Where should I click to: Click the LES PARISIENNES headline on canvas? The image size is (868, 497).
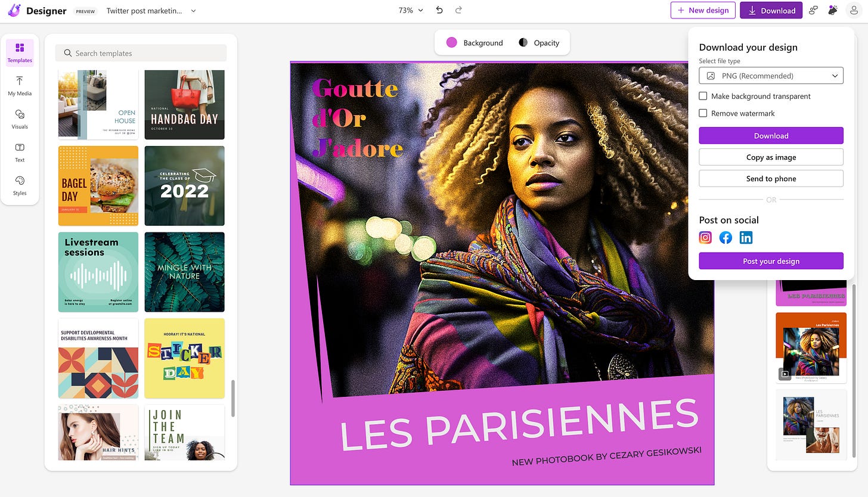[x=519, y=425]
